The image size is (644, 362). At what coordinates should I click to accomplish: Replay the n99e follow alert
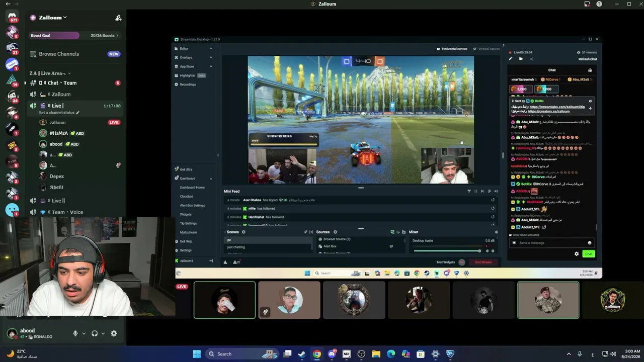pos(493,209)
